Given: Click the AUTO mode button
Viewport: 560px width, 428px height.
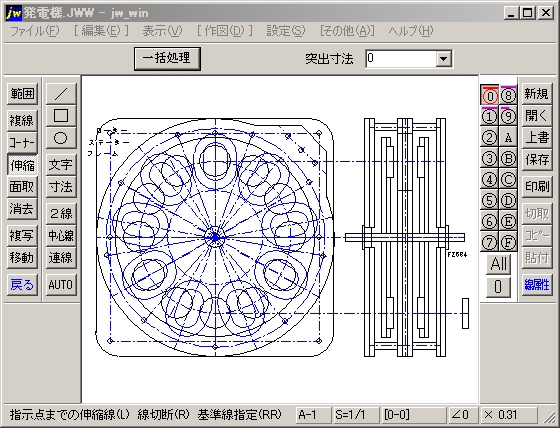Looking at the screenshot, I should click(61, 285).
